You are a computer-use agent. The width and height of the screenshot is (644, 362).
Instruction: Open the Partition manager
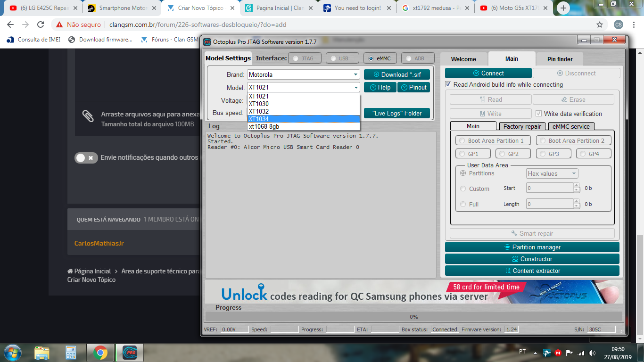532,247
